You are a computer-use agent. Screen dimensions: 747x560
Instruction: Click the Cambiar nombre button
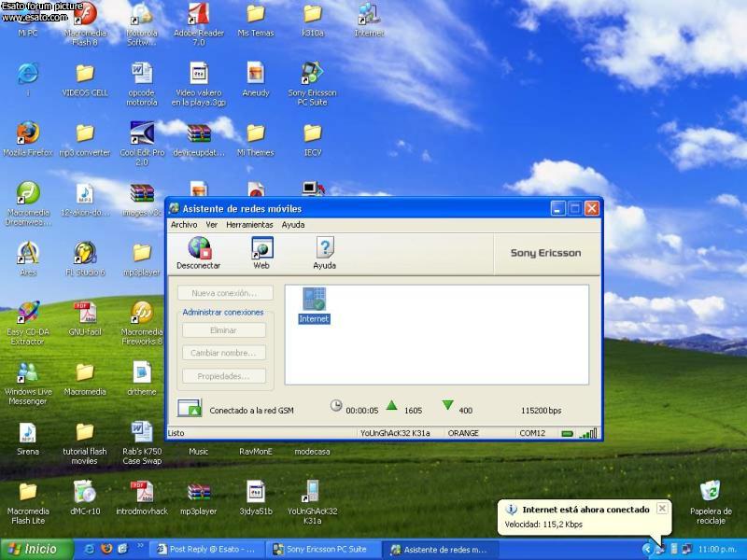point(224,353)
